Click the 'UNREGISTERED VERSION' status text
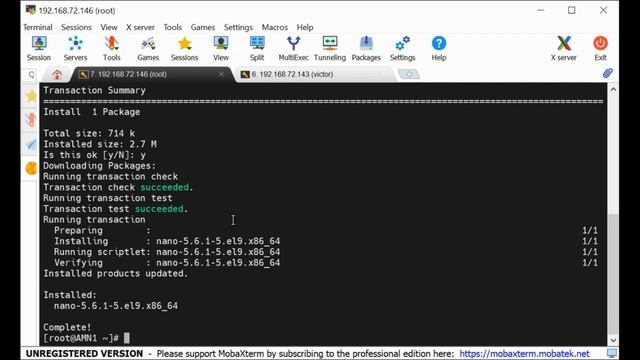The width and height of the screenshot is (640, 360). [84, 353]
